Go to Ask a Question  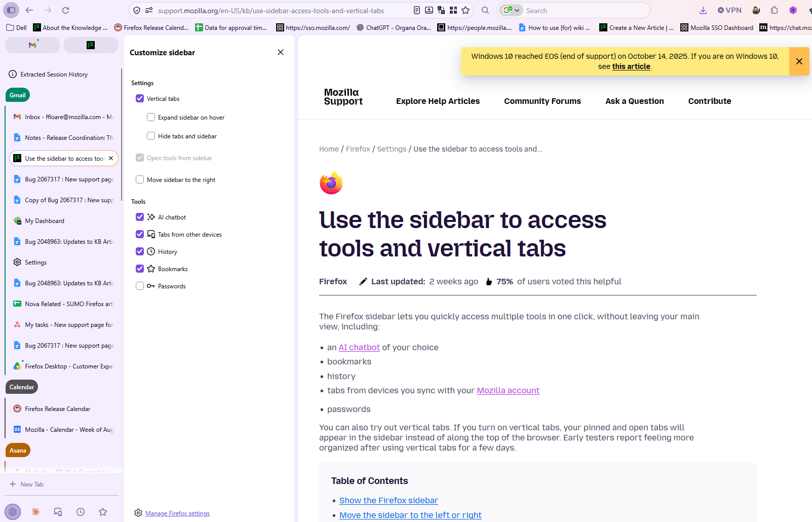tap(635, 101)
